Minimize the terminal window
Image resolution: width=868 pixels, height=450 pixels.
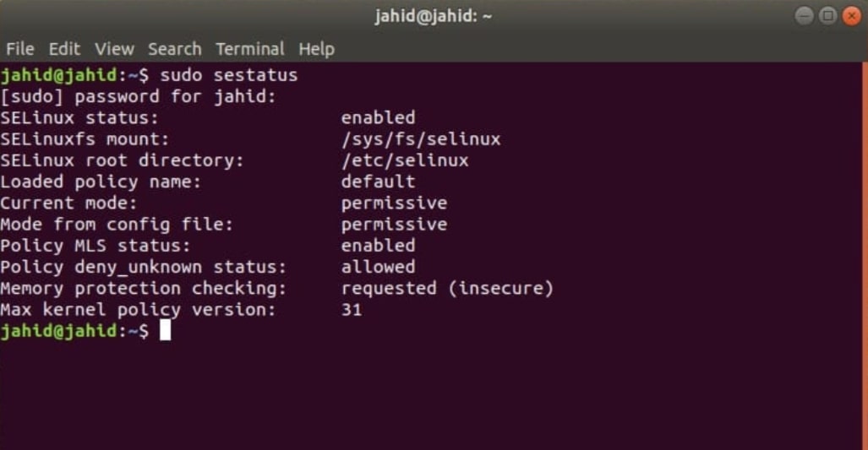pos(805,16)
